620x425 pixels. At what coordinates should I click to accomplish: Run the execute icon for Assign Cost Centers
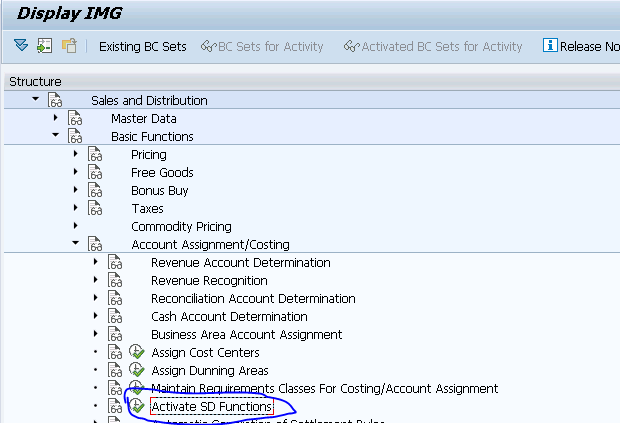[x=137, y=353]
